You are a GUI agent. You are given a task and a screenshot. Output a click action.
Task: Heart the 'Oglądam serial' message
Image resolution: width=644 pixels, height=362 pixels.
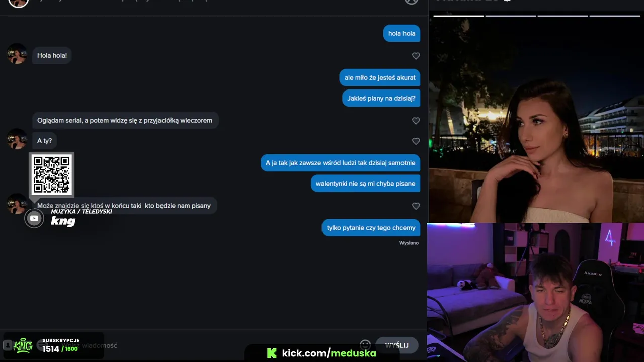[416, 121]
